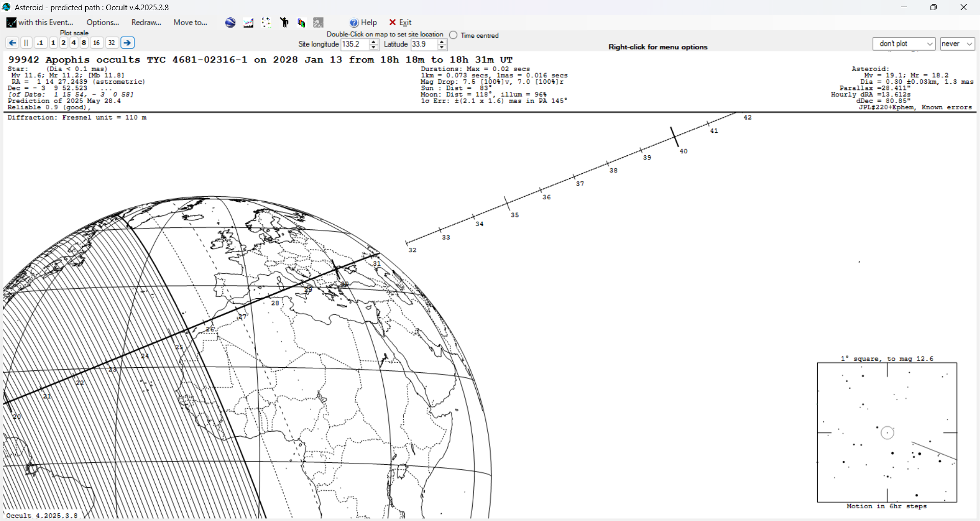Click 'Diffraction: Fresnel unit = 110 m' text
This screenshot has width=980, height=521.
77,117
